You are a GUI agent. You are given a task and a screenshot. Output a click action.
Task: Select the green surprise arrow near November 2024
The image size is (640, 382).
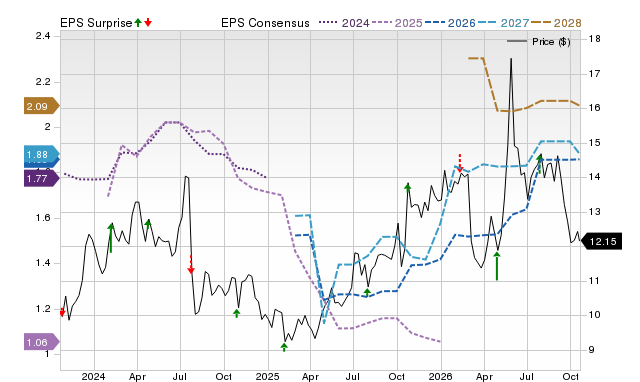pos(237,313)
